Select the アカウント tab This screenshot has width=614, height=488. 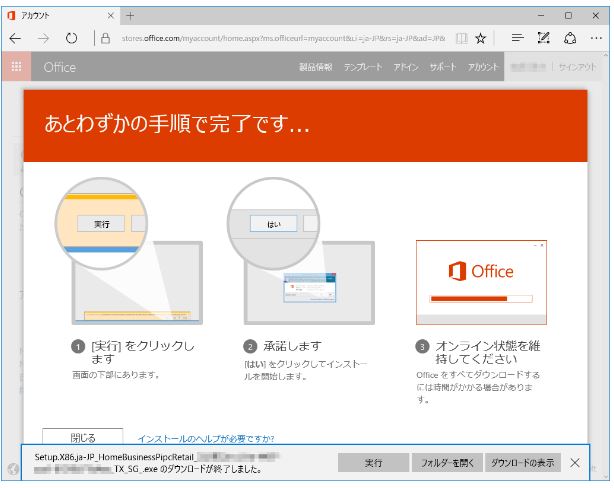(x=61, y=16)
